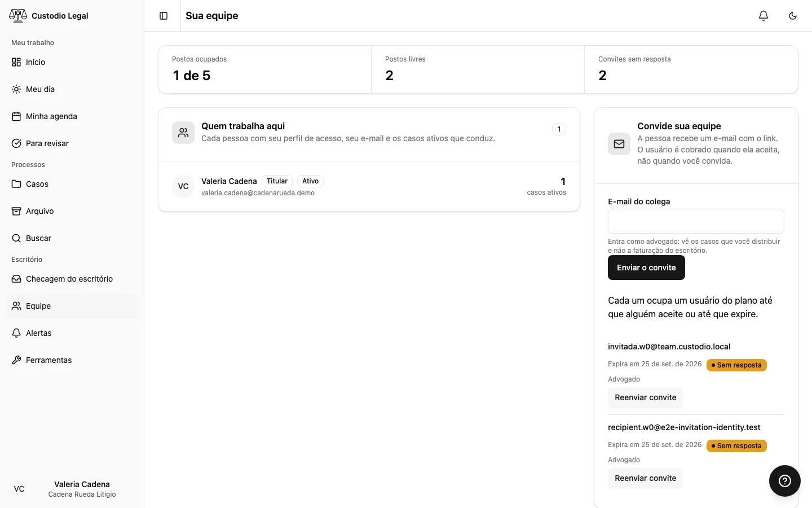Click Enviar o convite button
The image size is (812, 508).
click(x=646, y=268)
